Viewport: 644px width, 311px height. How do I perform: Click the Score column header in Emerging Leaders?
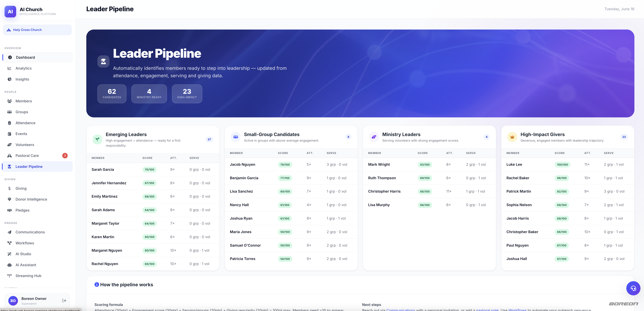pos(147,158)
